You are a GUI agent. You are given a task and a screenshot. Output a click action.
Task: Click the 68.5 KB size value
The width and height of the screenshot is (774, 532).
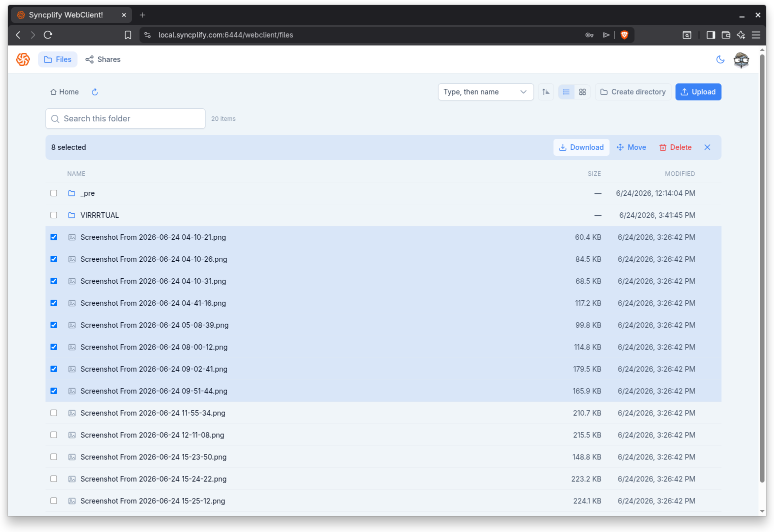click(x=588, y=281)
